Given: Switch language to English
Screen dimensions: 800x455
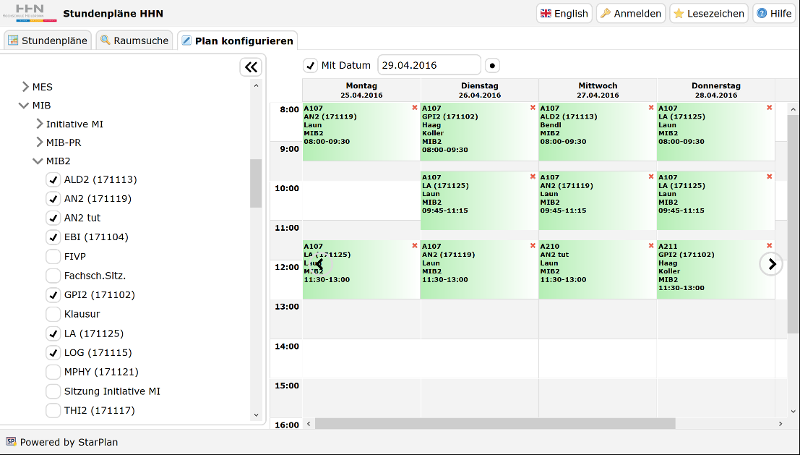Looking at the screenshot, I should 564,13.
